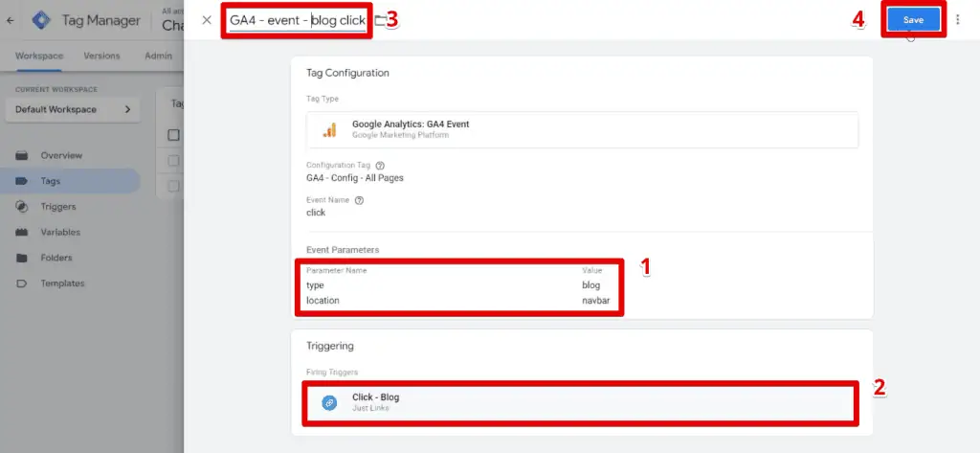Close the tag editor with the X icon

click(x=207, y=20)
